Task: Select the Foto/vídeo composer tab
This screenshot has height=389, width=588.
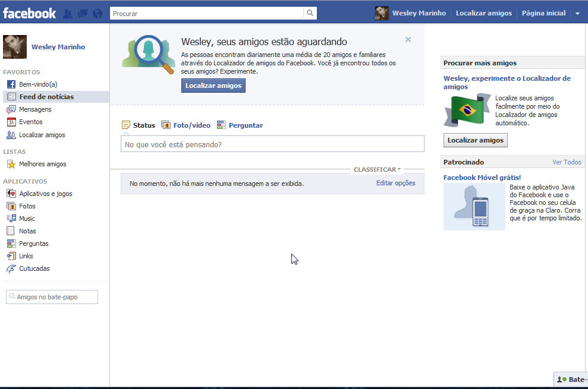Action: (186, 125)
